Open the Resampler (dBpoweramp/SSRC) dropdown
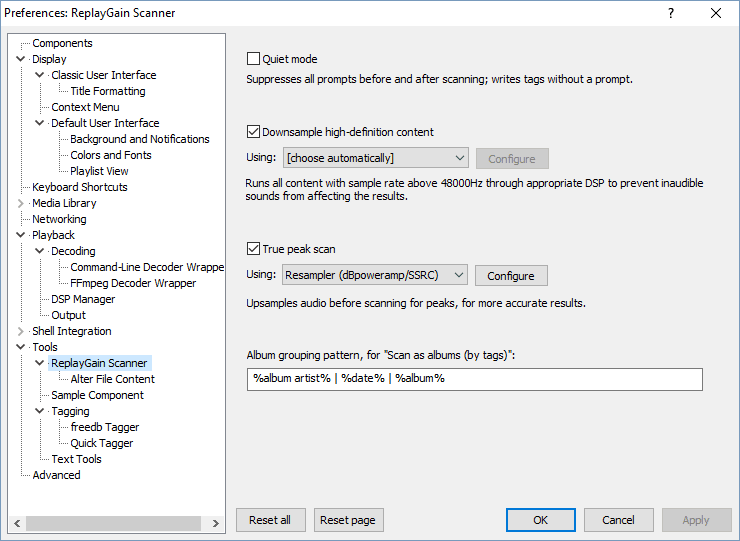This screenshot has height=541, width=740. pos(375,275)
